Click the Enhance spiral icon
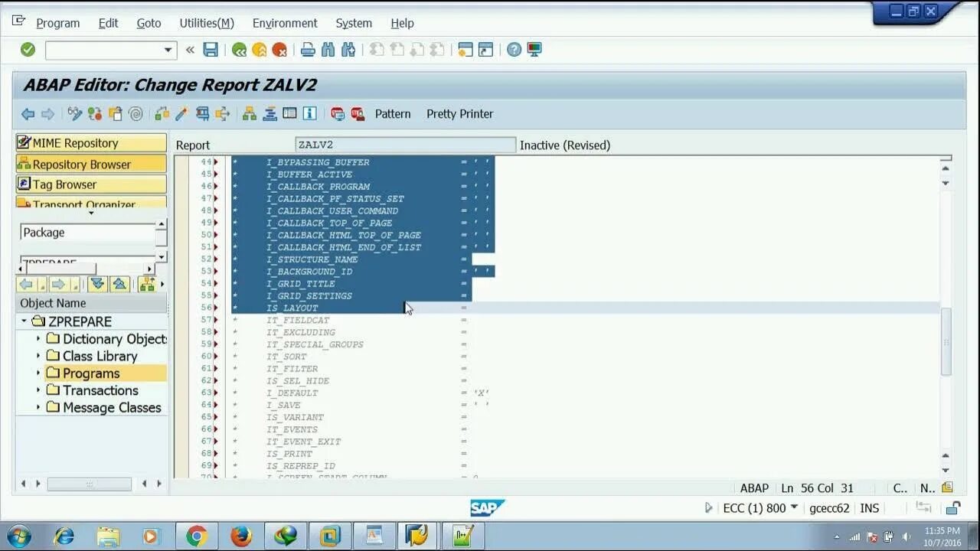 136,114
